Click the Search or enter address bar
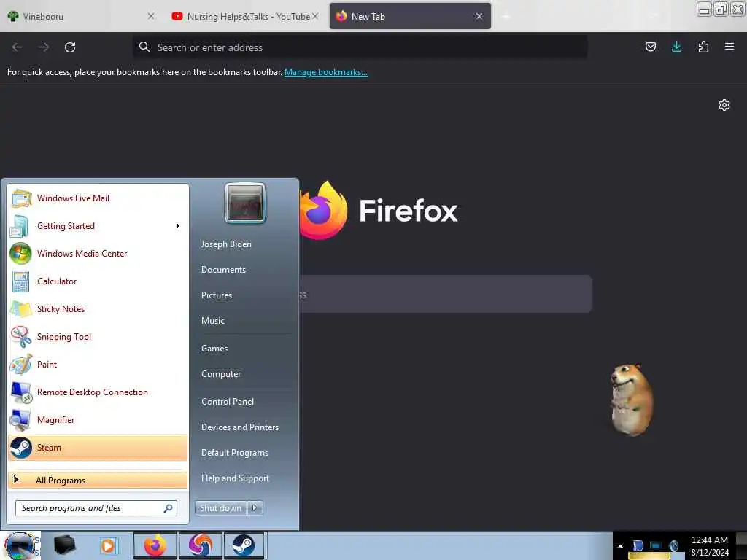The width and height of the screenshot is (747, 560). (360, 47)
